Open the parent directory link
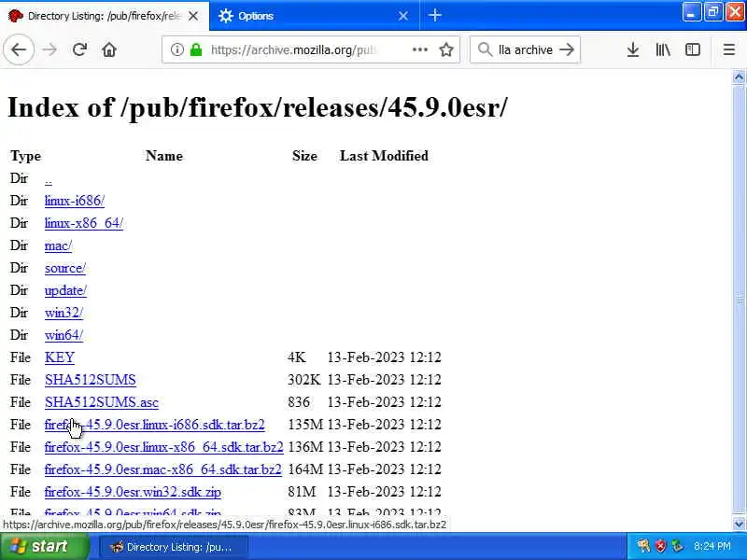The width and height of the screenshot is (747, 560). [x=49, y=179]
